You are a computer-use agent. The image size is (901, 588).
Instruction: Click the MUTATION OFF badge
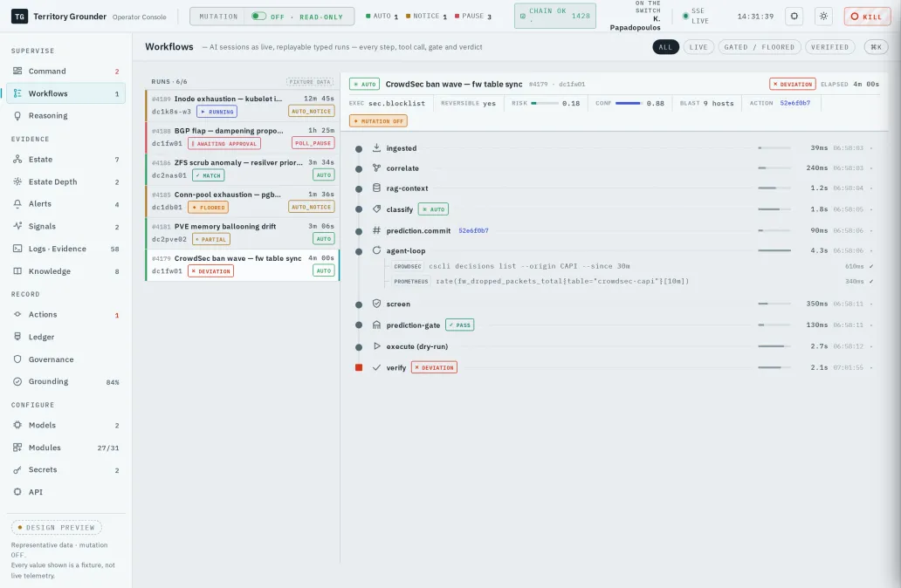(x=378, y=121)
